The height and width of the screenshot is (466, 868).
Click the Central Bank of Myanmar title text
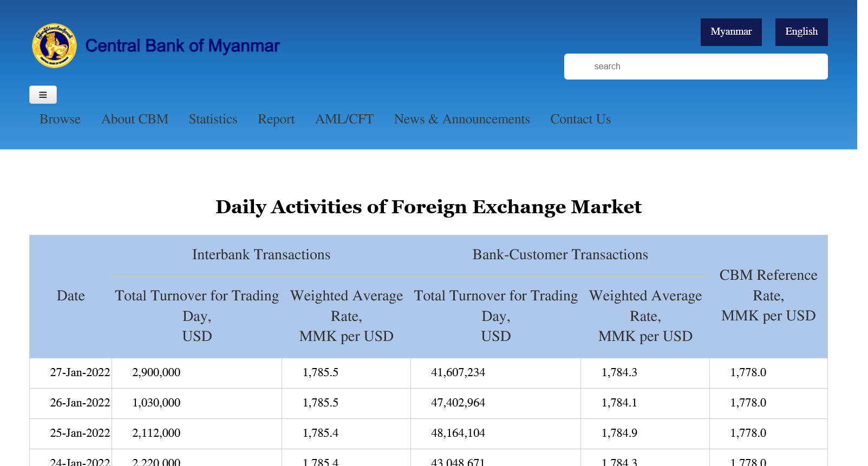[x=182, y=46]
